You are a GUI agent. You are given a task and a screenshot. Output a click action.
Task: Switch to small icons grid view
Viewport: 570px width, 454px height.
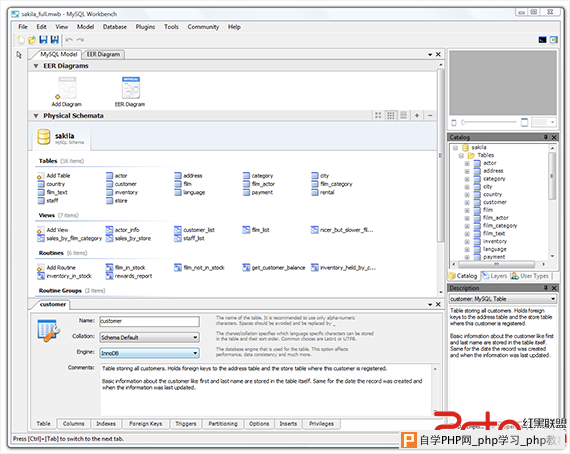click(x=390, y=115)
